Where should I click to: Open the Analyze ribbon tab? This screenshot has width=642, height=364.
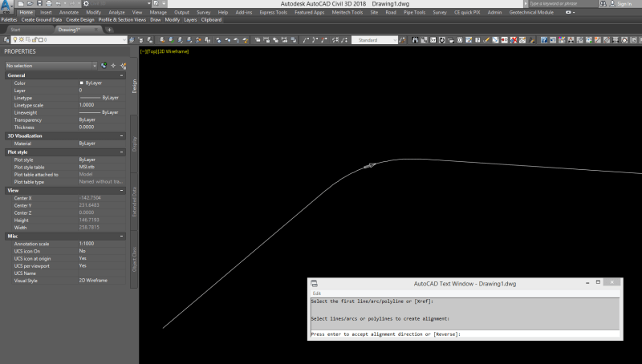(x=116, y=12)
